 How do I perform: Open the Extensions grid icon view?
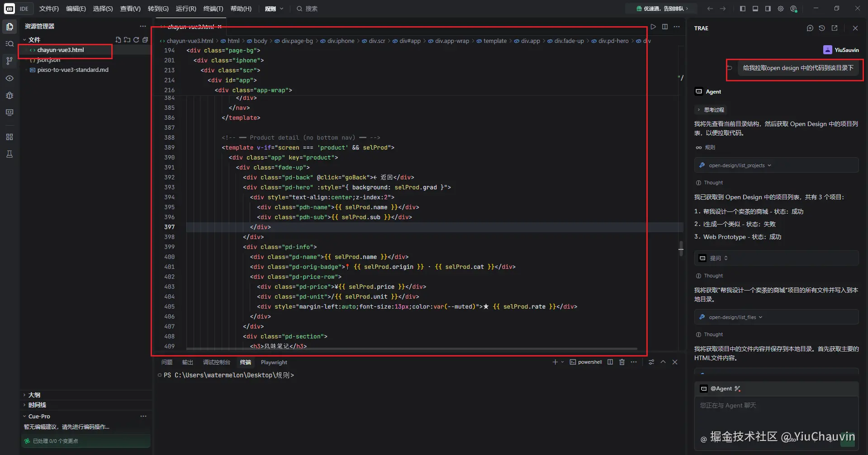pyautogui.click(x=9, y=137)
